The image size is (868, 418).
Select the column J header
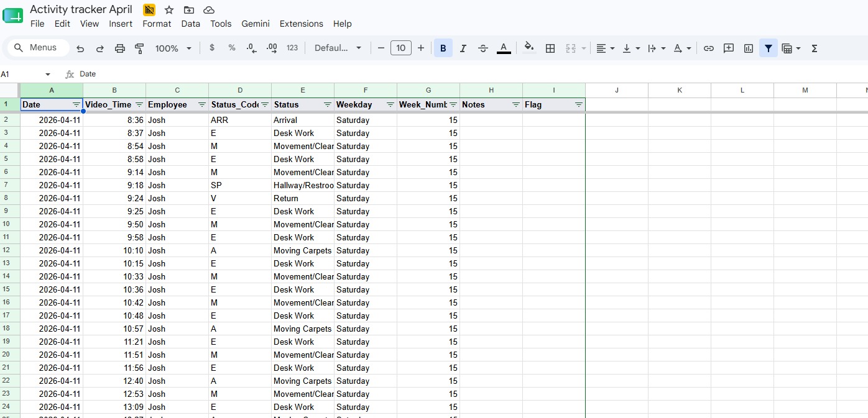(617, 90)
